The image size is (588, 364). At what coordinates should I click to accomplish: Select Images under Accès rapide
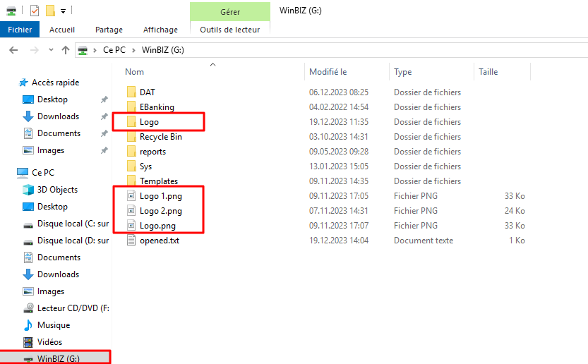[x=51, y=150]
